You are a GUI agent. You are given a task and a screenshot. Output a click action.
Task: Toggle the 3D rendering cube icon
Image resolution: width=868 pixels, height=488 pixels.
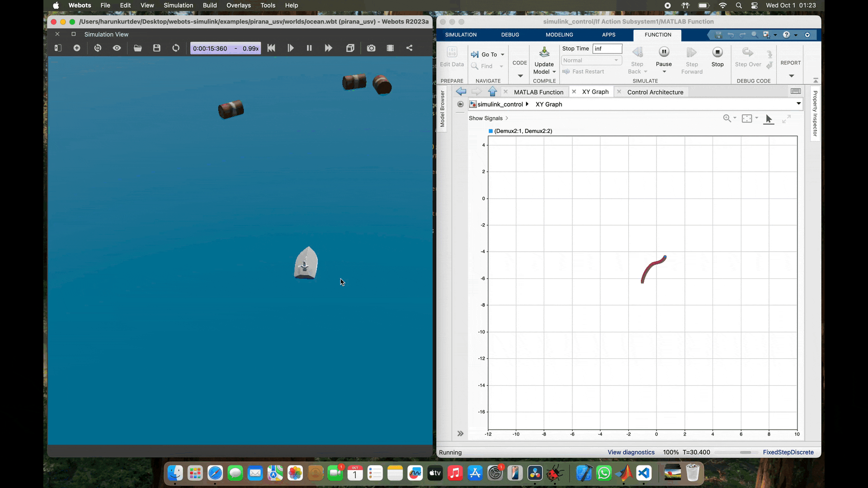[350, 48]
